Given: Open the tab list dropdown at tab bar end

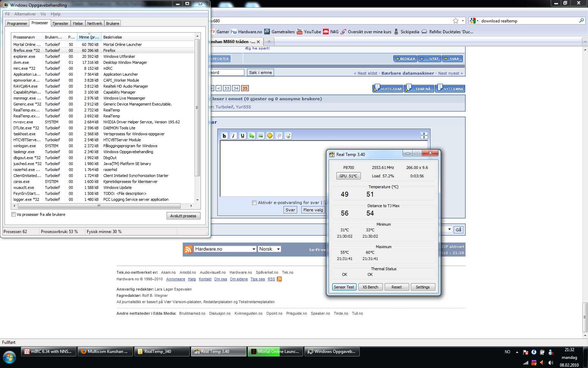Looking at the screenshot, I should (585, 42).
